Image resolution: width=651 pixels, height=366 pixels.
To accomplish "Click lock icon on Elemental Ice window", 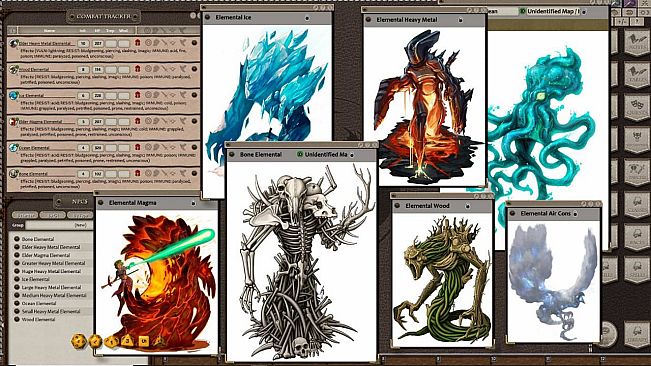I will click(x=307, y=18).
